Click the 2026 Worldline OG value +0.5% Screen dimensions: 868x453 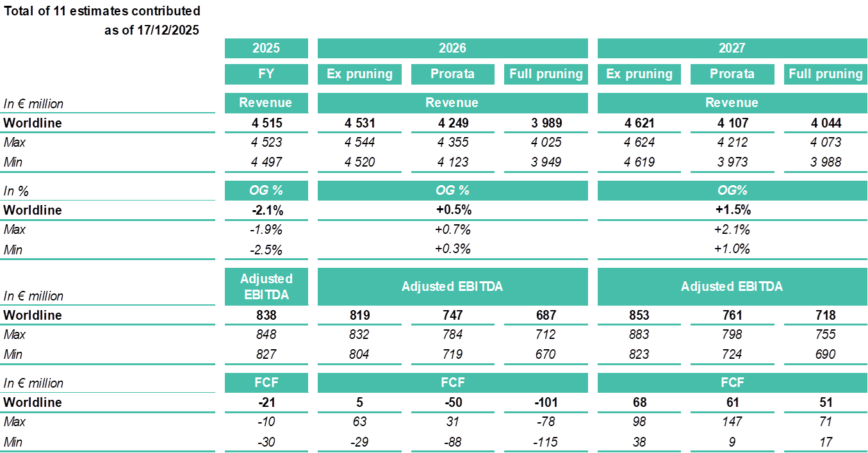[452, 210]
